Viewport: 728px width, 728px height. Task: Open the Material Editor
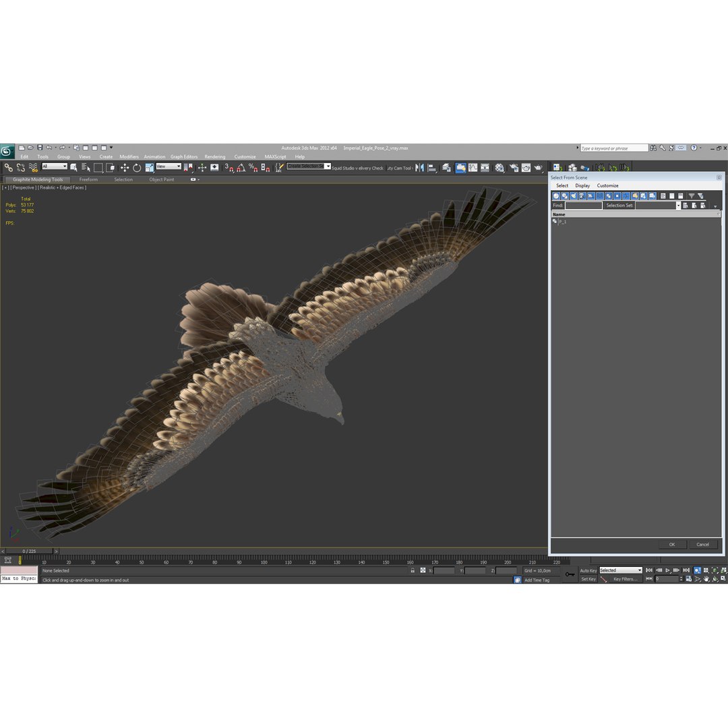pos(499,168)
